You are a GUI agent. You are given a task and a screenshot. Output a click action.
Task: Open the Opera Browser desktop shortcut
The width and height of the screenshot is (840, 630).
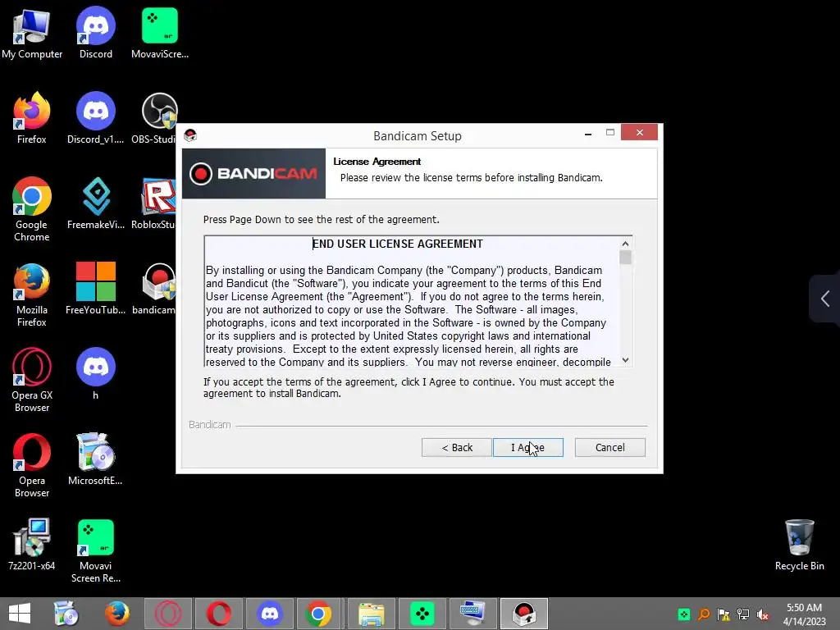click(x=32, y=465)
